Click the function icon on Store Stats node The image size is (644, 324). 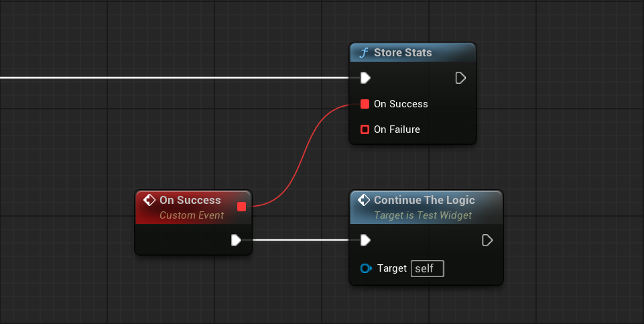coord(364,52)
